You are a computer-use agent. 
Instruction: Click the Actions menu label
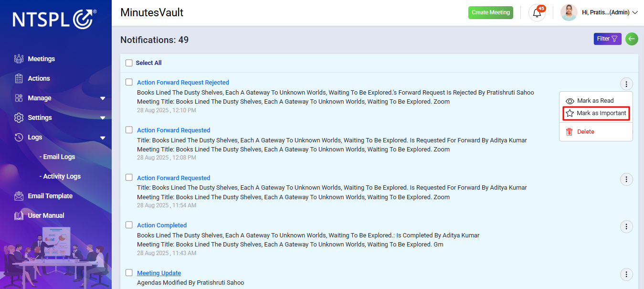pos(39,78)
